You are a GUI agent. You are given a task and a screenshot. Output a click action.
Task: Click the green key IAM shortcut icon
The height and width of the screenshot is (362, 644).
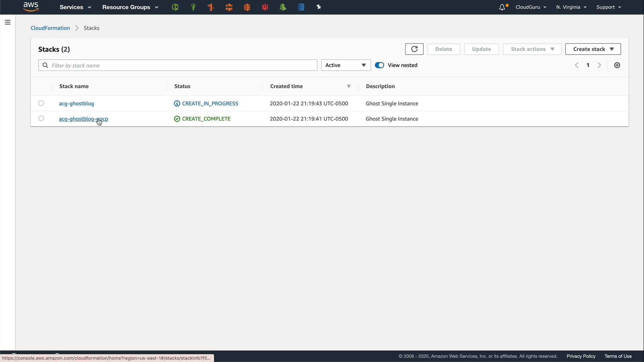193,7
